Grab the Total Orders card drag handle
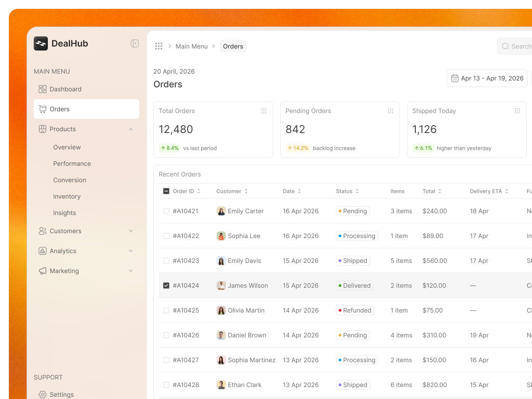Image resolution: width=532 pixels, height=399 pixels. (x=264, y=111)
